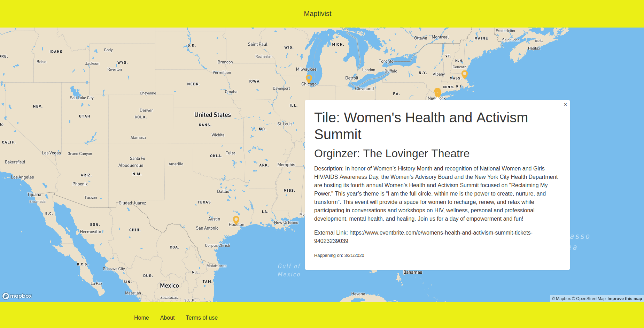Click the Cheyenne map label
644x328 pixels.
point(148,93)
